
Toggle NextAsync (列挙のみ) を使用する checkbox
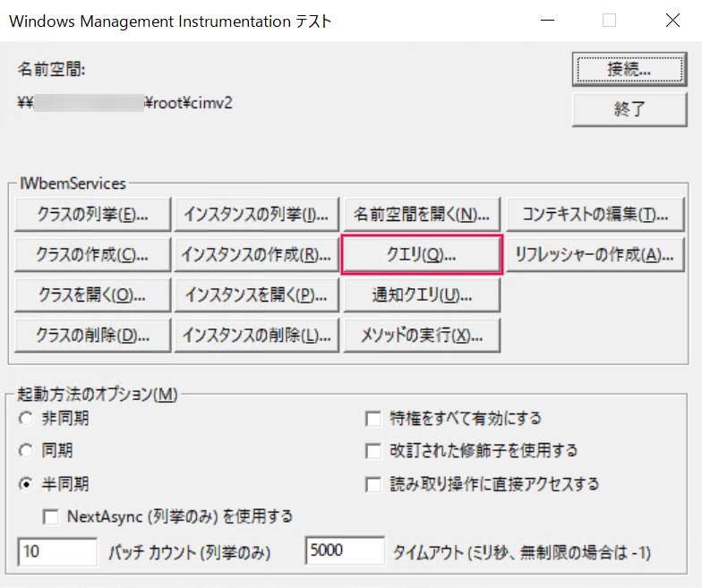click(x=50, y=516)
